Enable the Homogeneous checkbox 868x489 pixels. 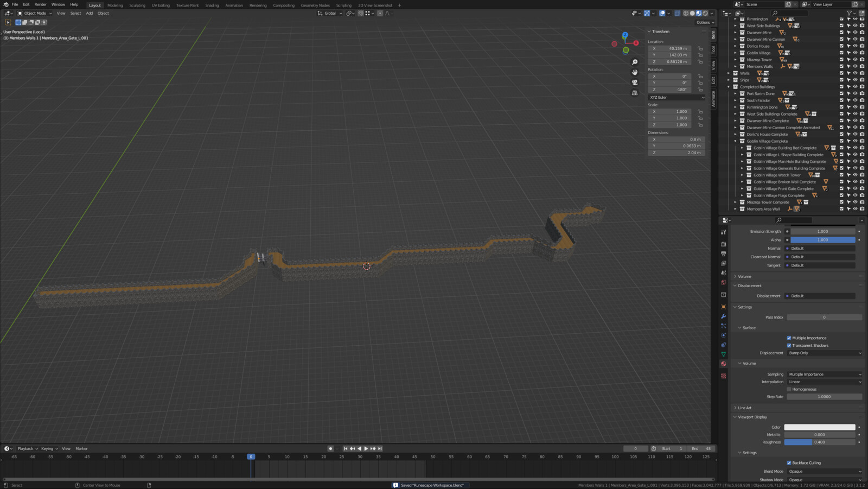tap(789, 389)
